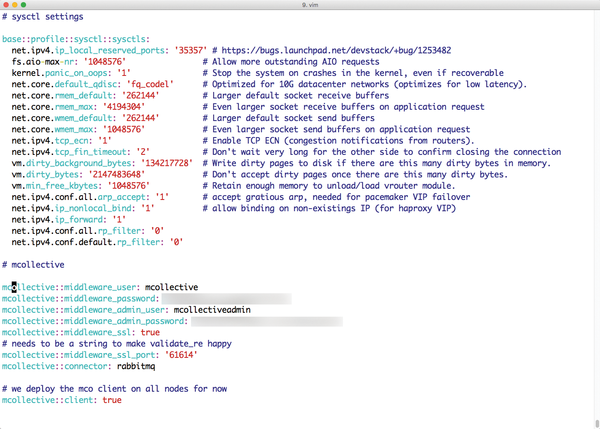This screenshot has height=429, width=600.
Task: Click 'mcollective::middleware_password:' key
Action: point(80,299)
